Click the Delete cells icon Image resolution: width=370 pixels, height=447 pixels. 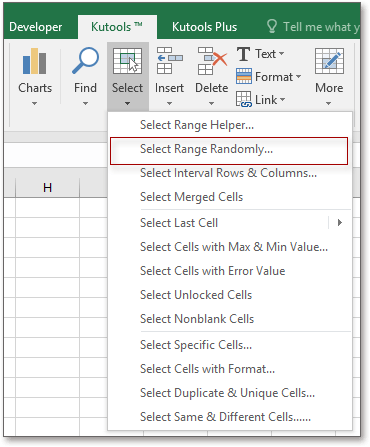(212, 60)
